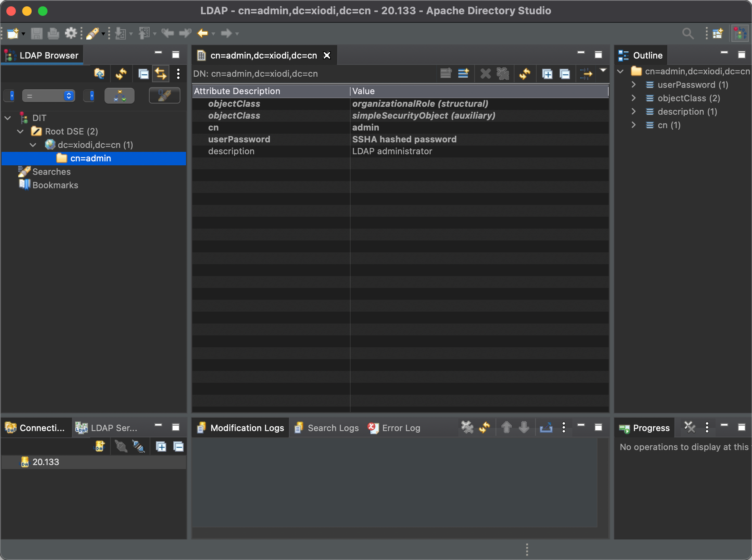Viewport: 752px width, 560px height.
Task: Click New Connection icon in Connections panel
Action: pos(99,446)
